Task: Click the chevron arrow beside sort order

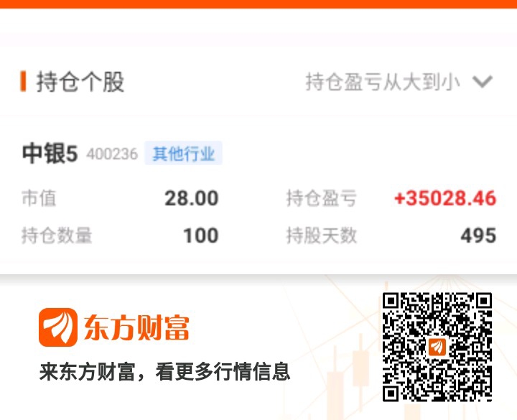Action: point(483,81)
